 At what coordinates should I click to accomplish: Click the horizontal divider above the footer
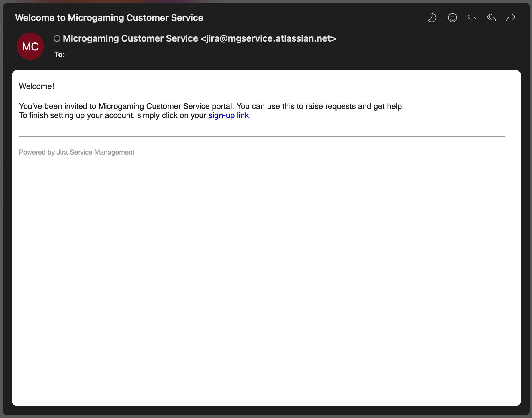(262, 137)
